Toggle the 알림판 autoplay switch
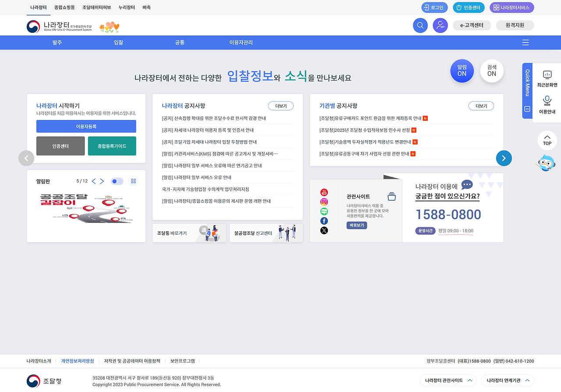561x392 pixels. [117, 181]
